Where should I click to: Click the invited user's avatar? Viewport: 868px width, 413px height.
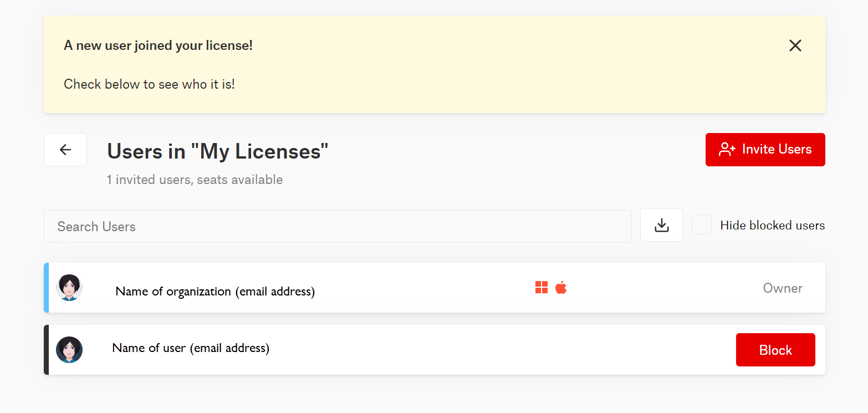(x=69, y=350)
